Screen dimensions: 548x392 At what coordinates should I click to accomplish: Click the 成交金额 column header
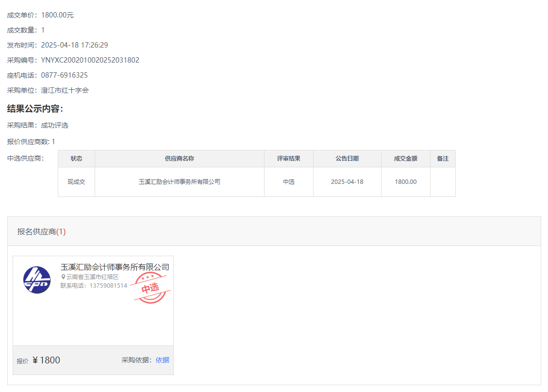pyautogui.click(x=405, y=159)
